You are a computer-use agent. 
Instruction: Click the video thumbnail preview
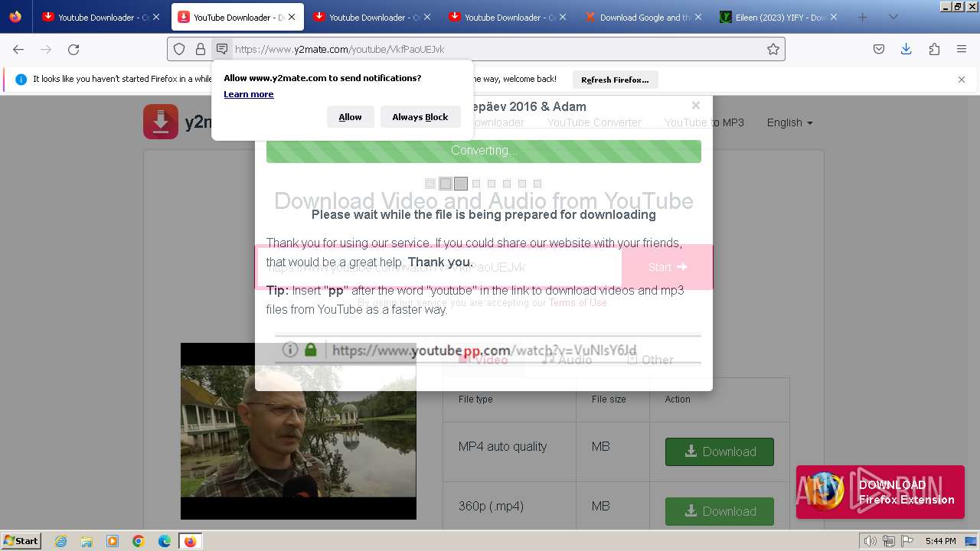pyautogui.click(x=299, y=431)
